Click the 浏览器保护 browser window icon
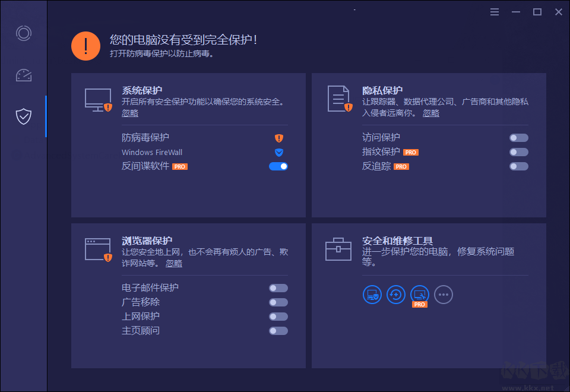 pos(98,250)
